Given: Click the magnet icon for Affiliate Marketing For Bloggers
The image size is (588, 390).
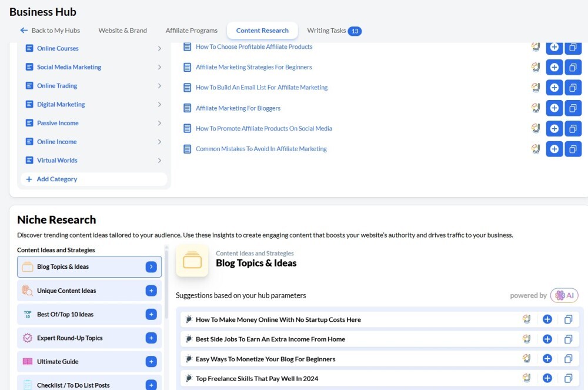Looking at the screenshot, I should click(x=536, y=108).
